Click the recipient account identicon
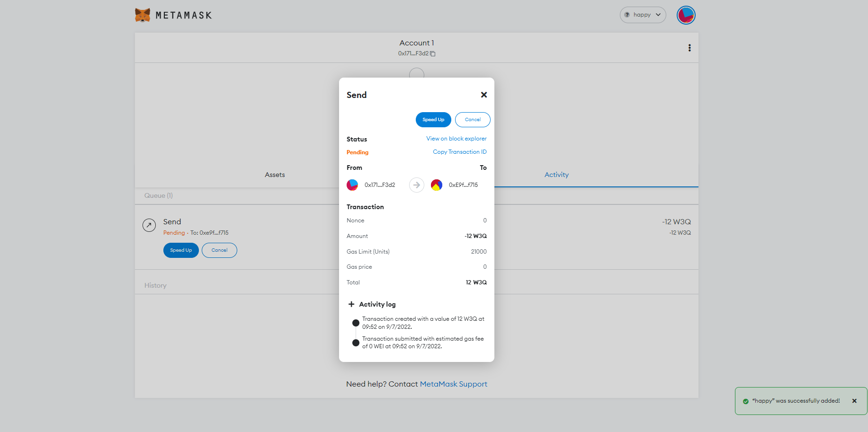The image size is (868, 432). tap(437, 185)
